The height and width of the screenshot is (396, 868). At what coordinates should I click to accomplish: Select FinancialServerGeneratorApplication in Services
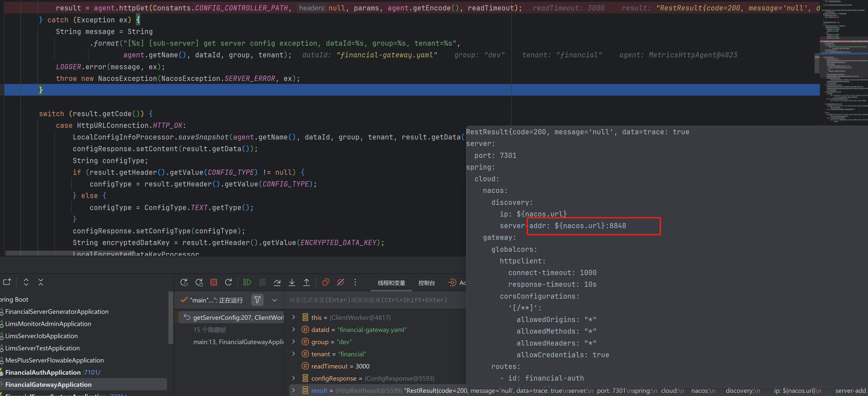click(x=57, y=311)
